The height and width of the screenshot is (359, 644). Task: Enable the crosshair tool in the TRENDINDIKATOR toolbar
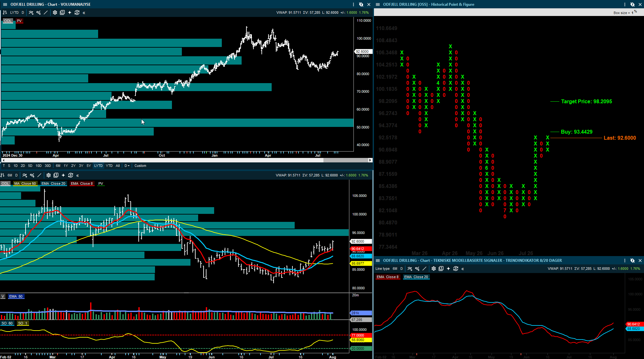[448, 269]
